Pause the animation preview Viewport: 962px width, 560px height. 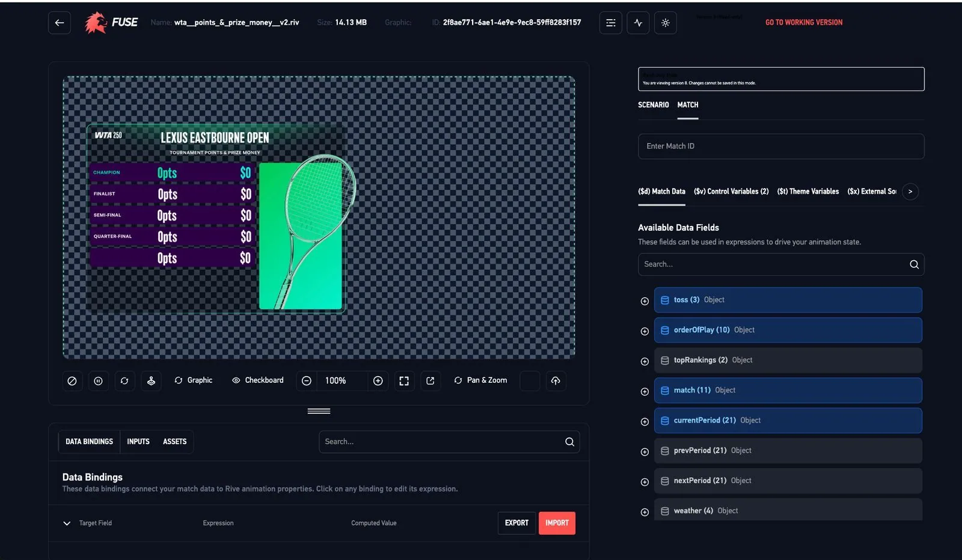tap(98, 381)
